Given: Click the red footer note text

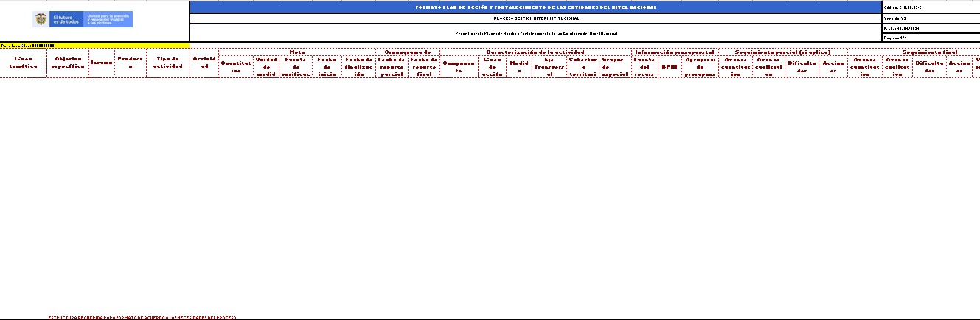Looking at the screenshot, I should 142,317.
